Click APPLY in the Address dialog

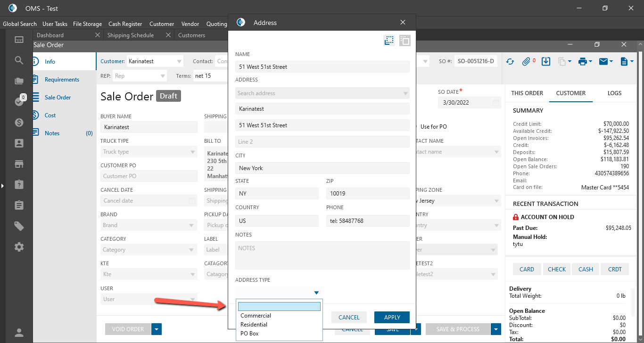pyautogui.click(x=392, y=318)
